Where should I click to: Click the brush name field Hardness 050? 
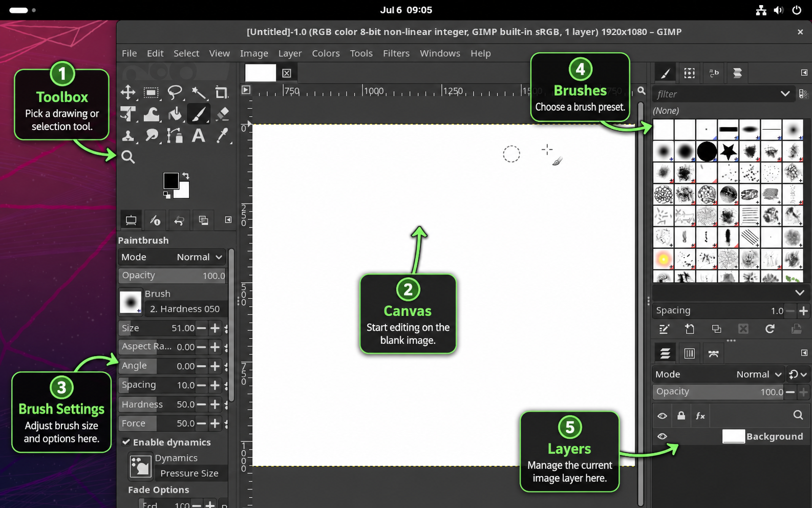(x=186, y=309)
